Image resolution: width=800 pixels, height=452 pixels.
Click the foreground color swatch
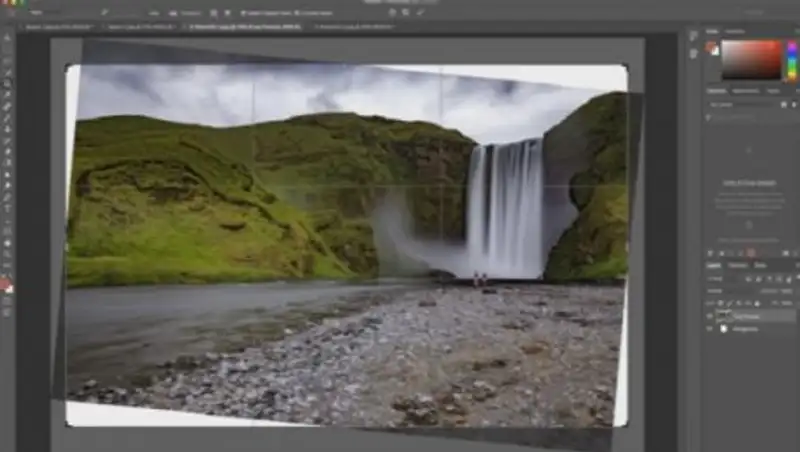(4, 283)
